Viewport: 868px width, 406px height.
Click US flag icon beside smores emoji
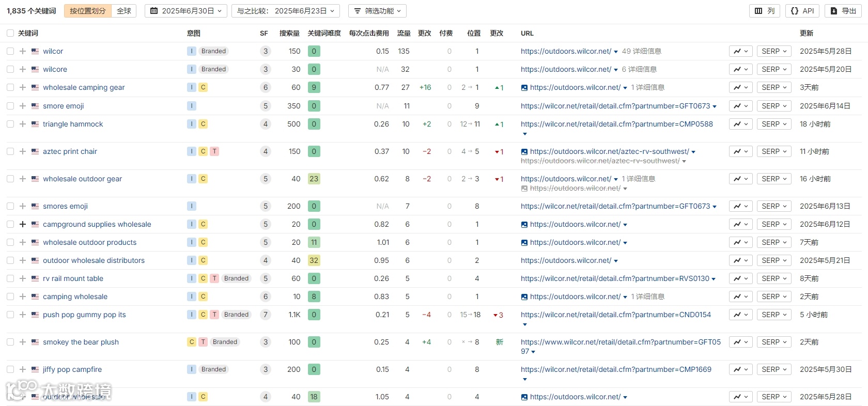tap(35, 206)
